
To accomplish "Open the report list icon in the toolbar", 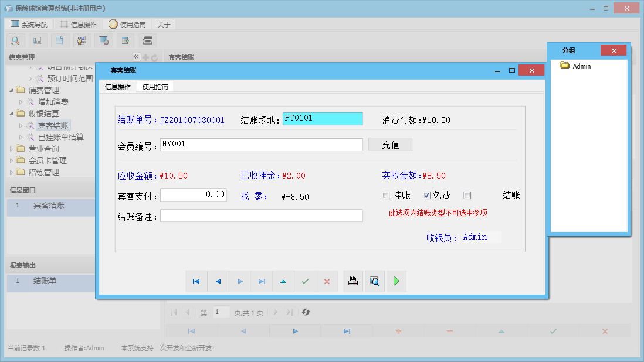I will tap(38, 40).
